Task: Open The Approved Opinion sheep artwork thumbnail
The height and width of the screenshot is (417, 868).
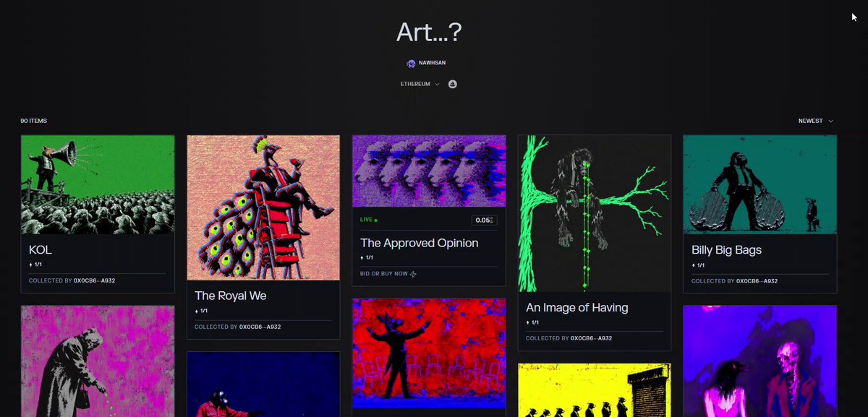Action: click(x=429, y=171)
